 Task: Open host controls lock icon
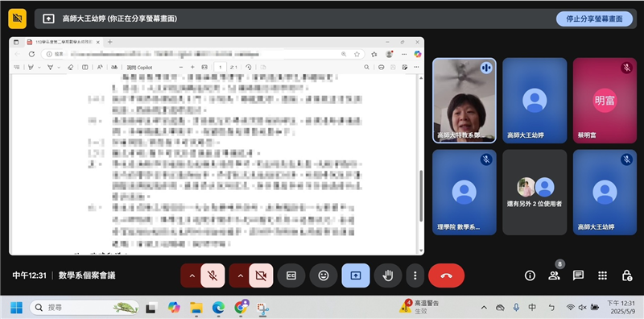pyautogui.click(x=627, y=275)
